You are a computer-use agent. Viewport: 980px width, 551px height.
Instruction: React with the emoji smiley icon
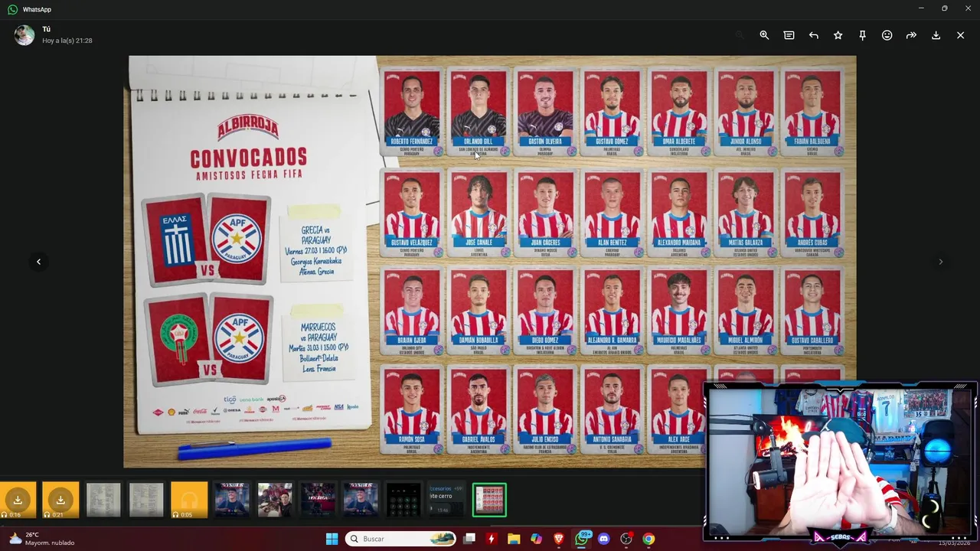[x=887, y=35]
